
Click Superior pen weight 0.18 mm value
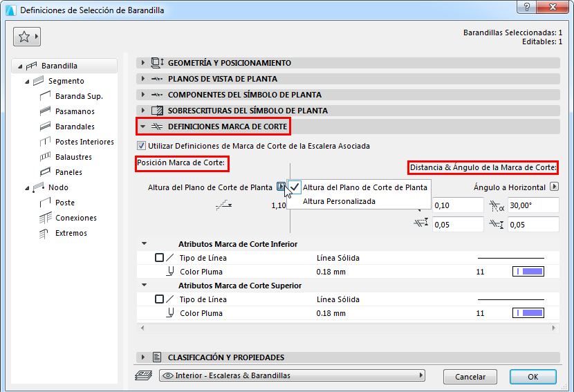[x=331, y=313]
